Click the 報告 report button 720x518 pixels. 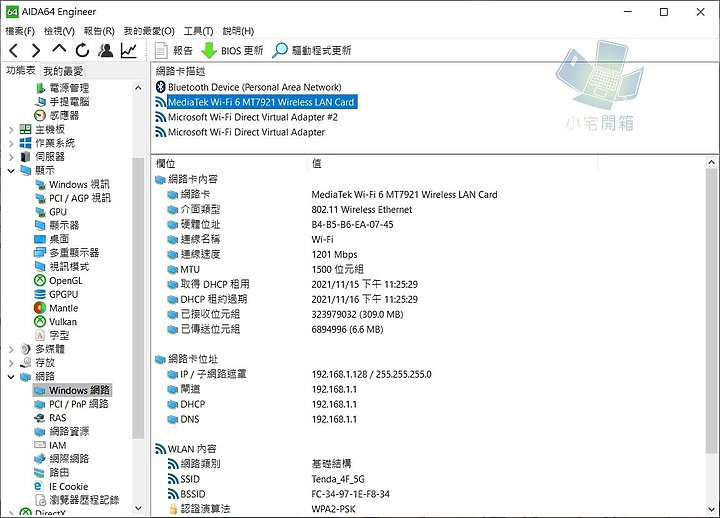pos(174,51)
